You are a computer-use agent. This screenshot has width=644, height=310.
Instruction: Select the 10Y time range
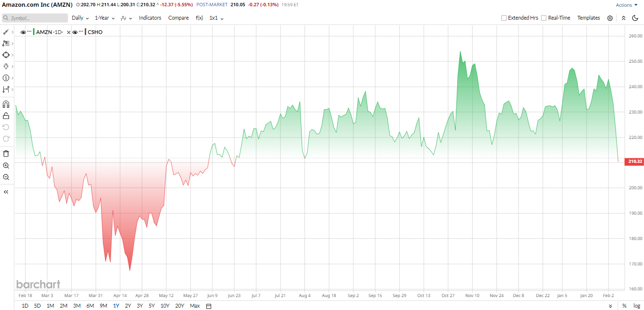(x=165, y=306)
